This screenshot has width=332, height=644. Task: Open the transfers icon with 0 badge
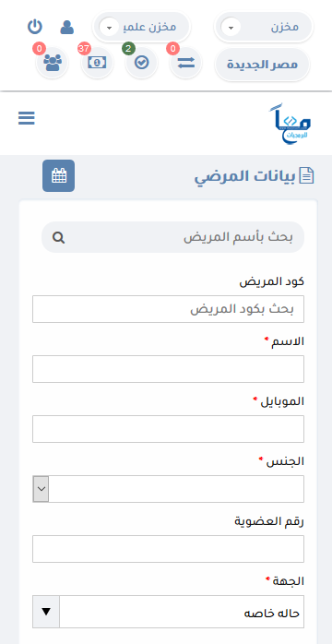(x=186, y=63)
